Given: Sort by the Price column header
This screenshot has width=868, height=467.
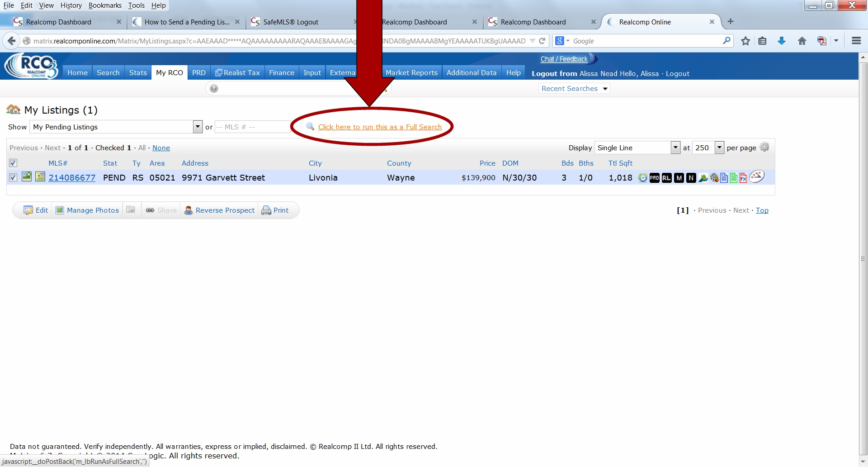Looking at the screenshot, I should 487,163.
